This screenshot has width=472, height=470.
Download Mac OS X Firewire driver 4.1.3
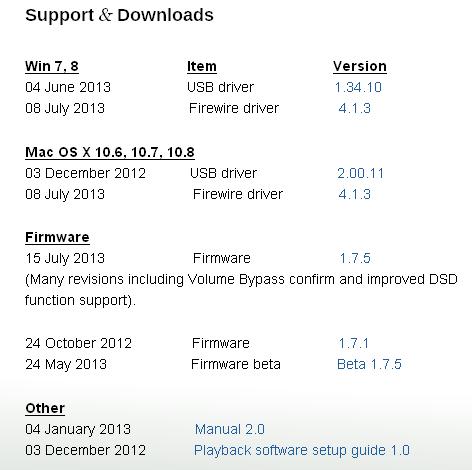click(354, 194)
